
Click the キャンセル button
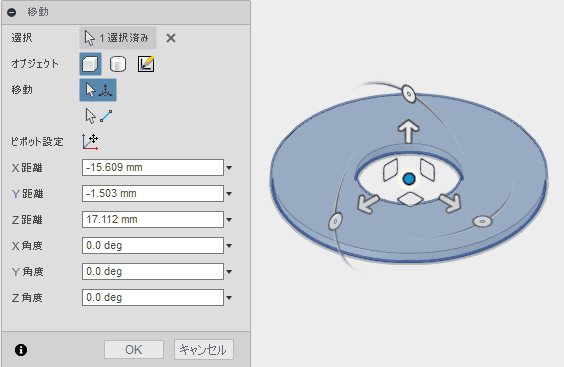click(204, 350)
